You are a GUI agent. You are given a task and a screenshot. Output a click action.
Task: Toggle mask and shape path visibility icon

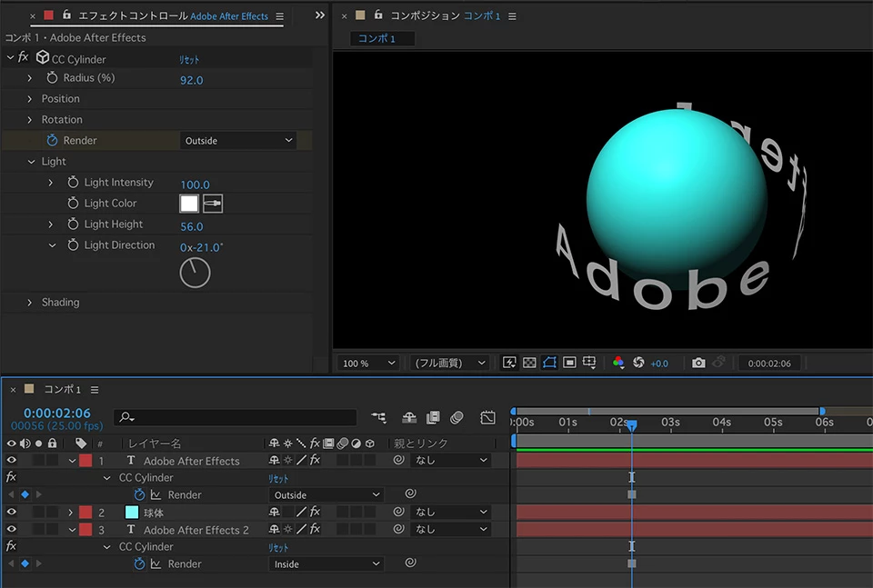click(549, 363)
